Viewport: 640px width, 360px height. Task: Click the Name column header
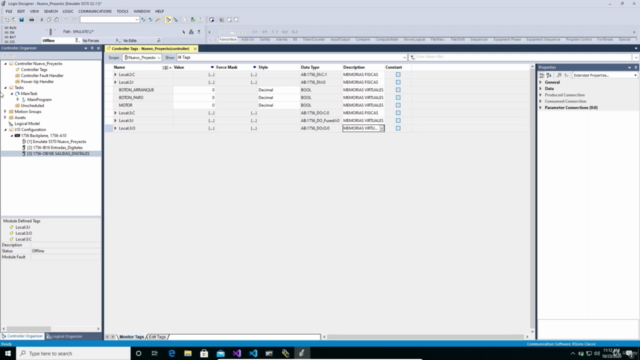pyautogui.click(x=119, y=67)
